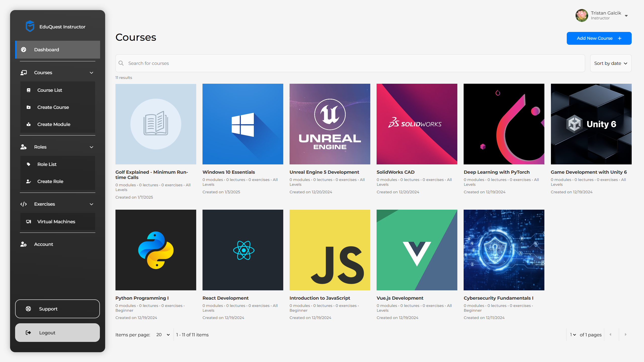Viewport: 644px width, 362px height.
Task: Open Role List in sidebar
Action: [58, 164]
